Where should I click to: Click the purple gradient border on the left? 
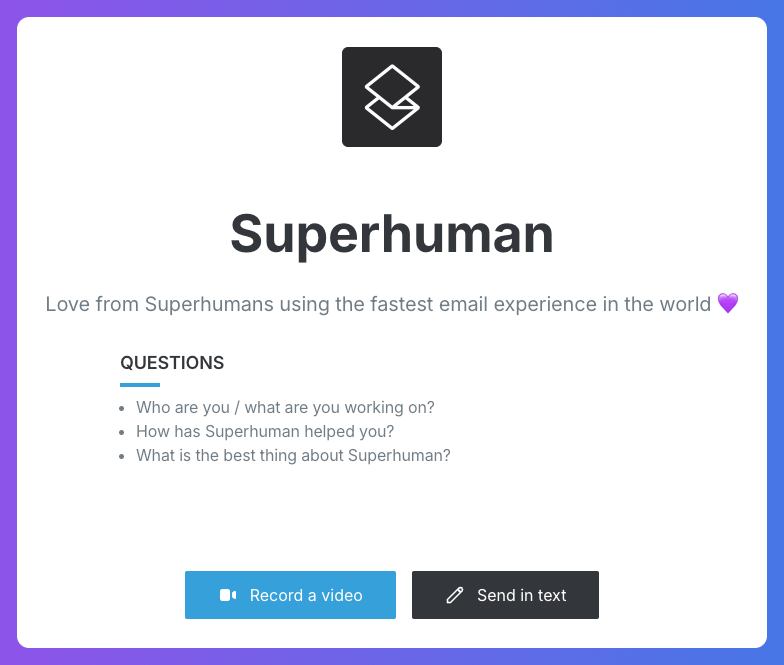coord(8,332)
